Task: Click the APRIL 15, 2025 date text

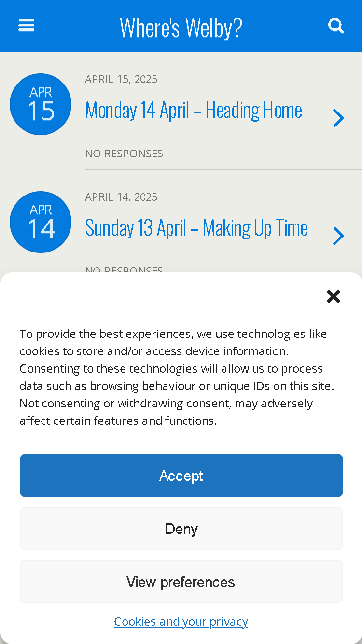Action: click(121, 79)
